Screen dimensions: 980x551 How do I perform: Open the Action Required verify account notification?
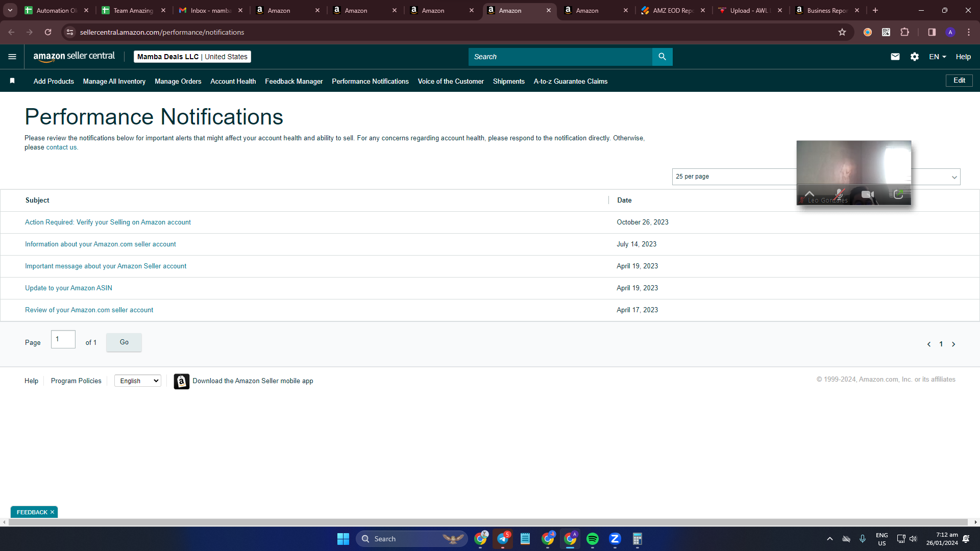coord(108,222)
